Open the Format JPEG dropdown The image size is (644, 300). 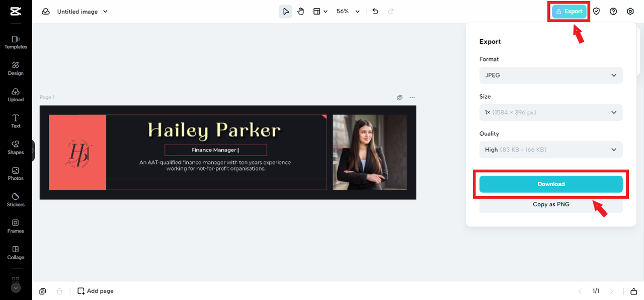click(551, 75)
